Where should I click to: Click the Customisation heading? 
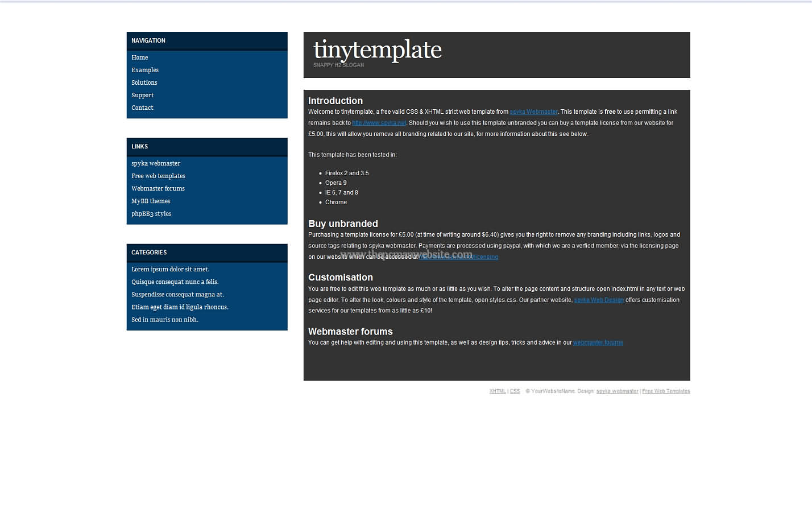(341, 278)
